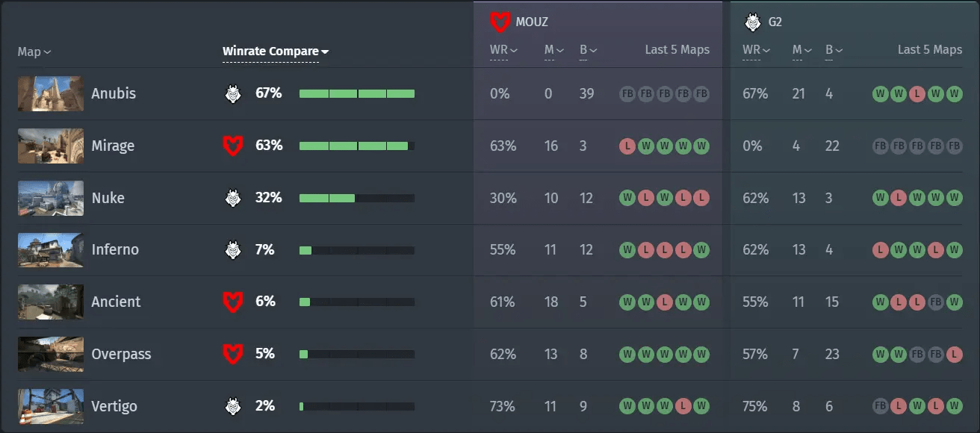Open the Vertigo map link
The image size is (980, 433).
tap(114, 406)
